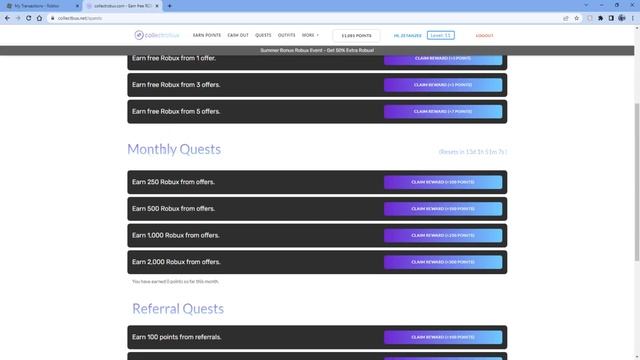Claim reward for Earn from 3 offers
The image size is (640, 360).
click(x=443, y=85)
